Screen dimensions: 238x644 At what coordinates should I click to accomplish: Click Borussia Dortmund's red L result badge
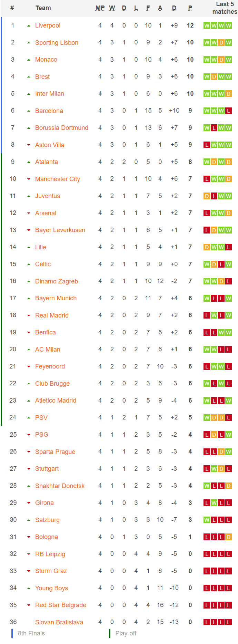click(214, 128)
